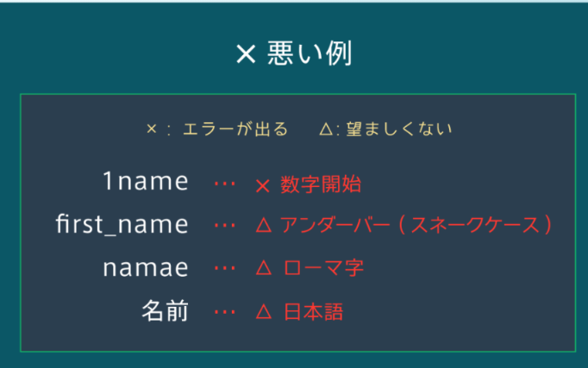Viewport: 588px width, 368px height.
Task: Click the white X mark in the title
Action: tap(246, 54)
